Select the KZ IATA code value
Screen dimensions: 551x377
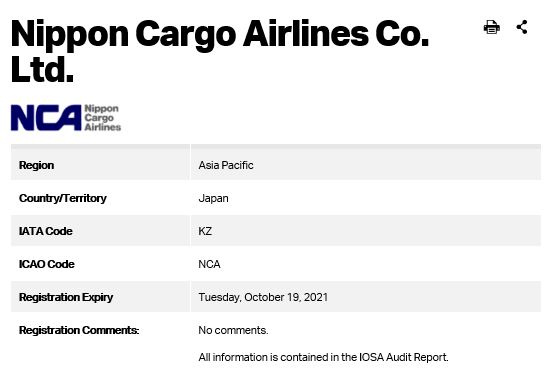point(205,231)
